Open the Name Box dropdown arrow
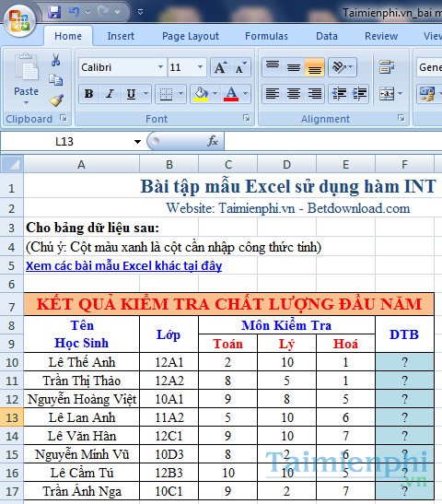Image resolution: width=442 pixels, height=504 pixels. (137, 141)
